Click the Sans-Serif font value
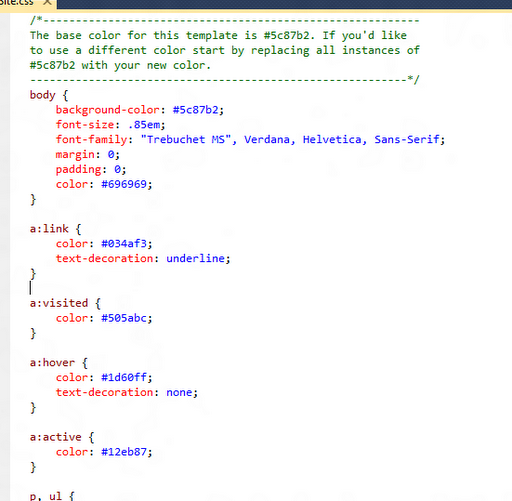 click(407, 139)
